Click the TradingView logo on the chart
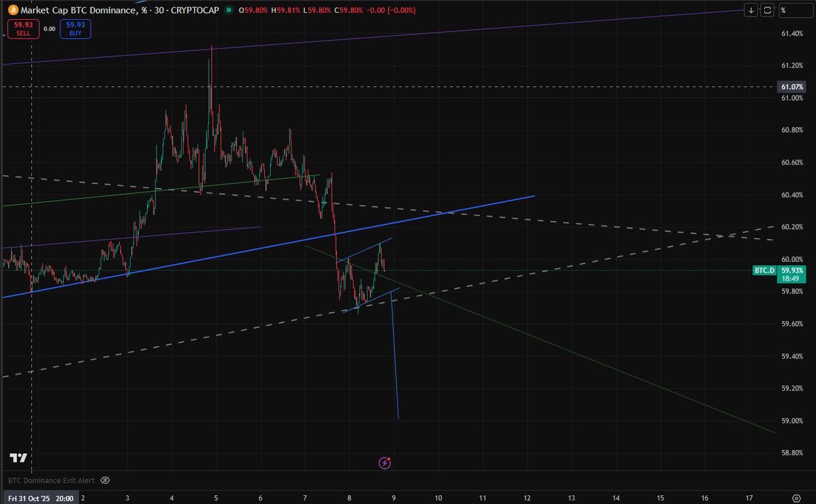The height and width of the screenshot is (504, 816). coord(18,458)
